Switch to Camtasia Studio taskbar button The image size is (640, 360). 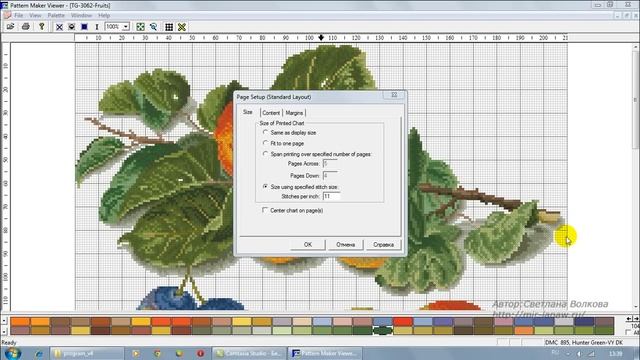(249, 353)
